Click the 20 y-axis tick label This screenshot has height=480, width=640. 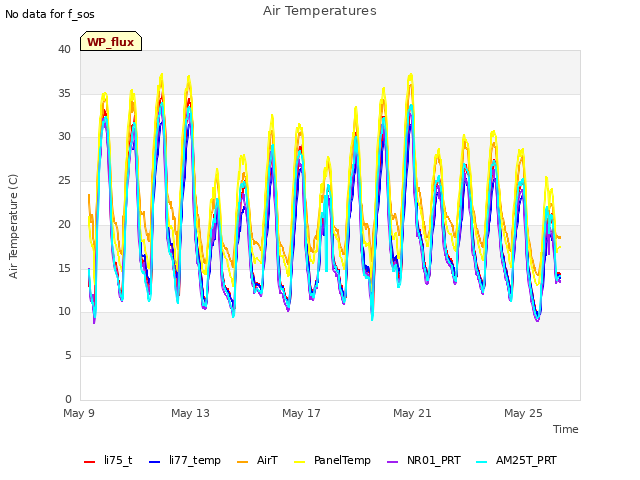coord(64,224)
